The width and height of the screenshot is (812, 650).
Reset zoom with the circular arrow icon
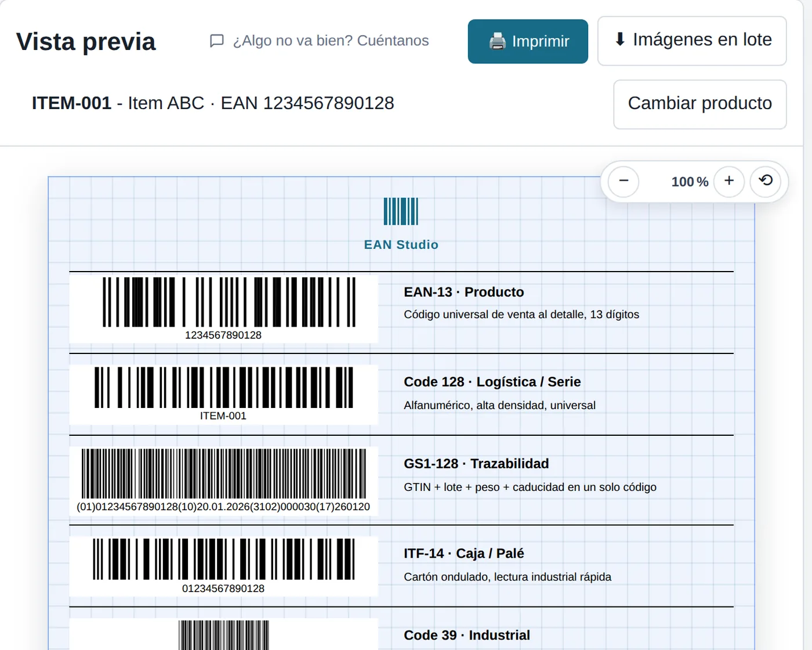click(766, 181)
